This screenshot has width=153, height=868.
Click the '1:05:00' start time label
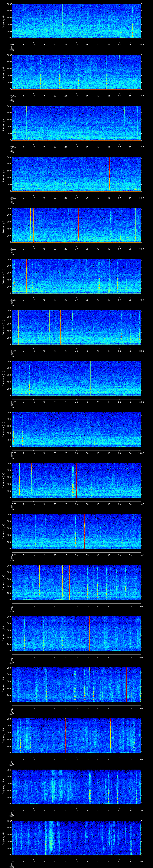12,248
